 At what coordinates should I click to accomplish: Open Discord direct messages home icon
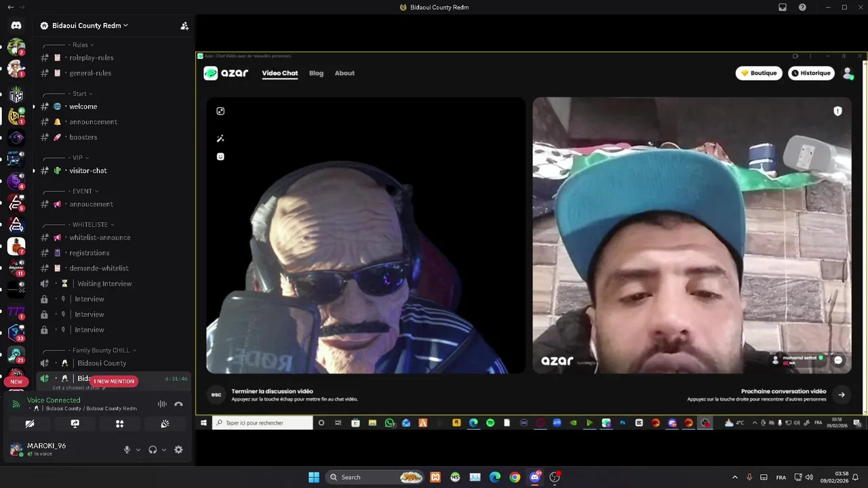(x=16, y=25)
